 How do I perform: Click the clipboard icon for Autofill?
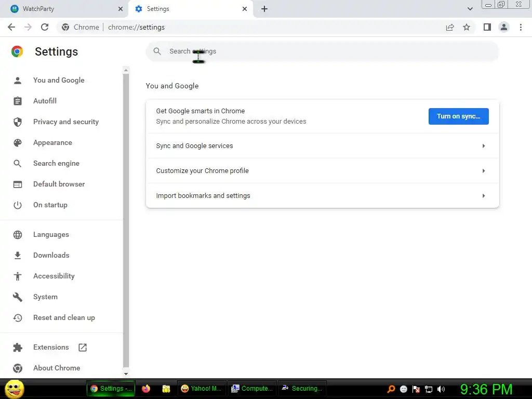18,101
